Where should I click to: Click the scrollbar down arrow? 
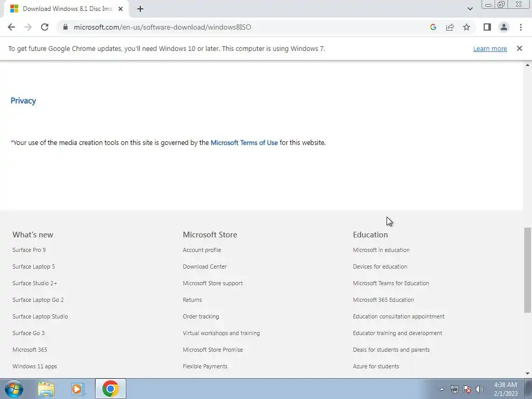527,374
